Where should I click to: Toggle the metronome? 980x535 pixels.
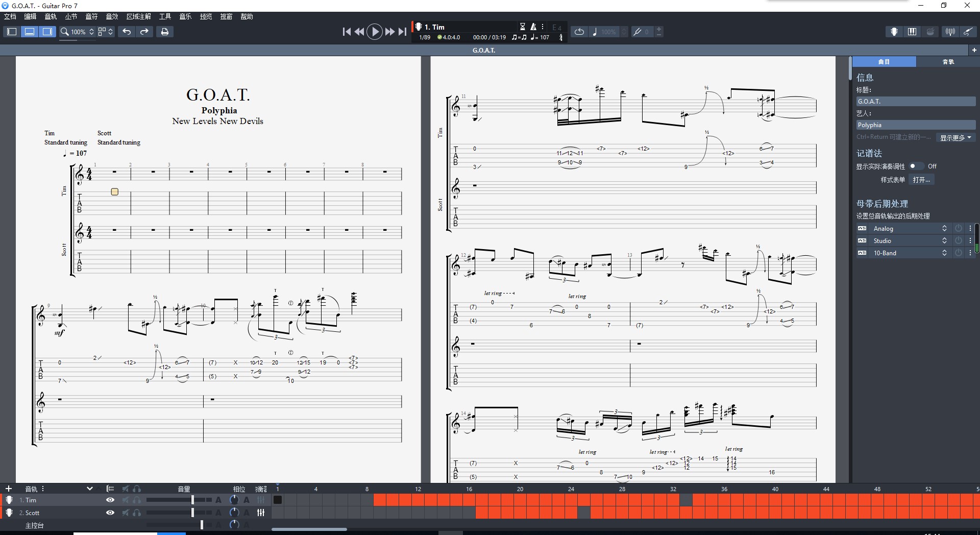click(x=533, y=27)
